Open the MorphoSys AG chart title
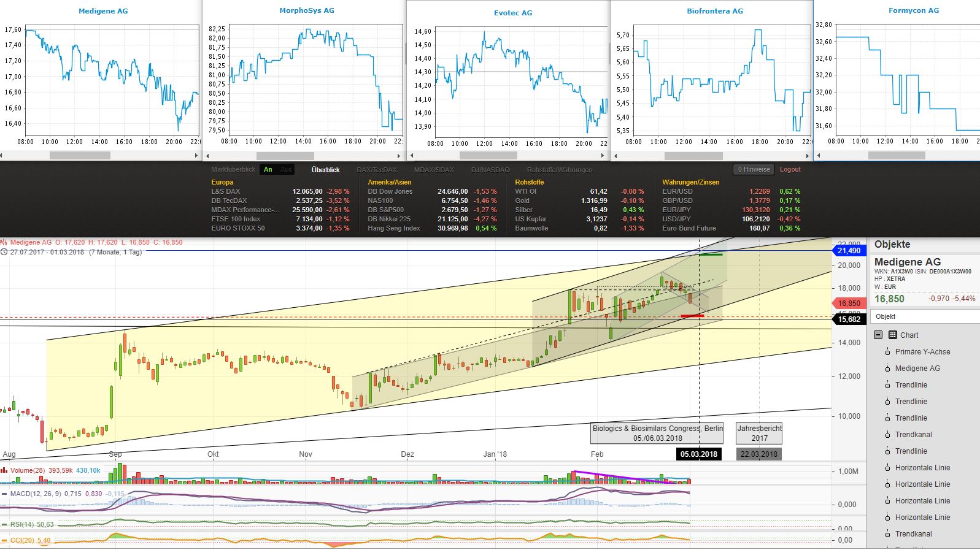This screenshot has width=980, height=550. pos(307,10)
